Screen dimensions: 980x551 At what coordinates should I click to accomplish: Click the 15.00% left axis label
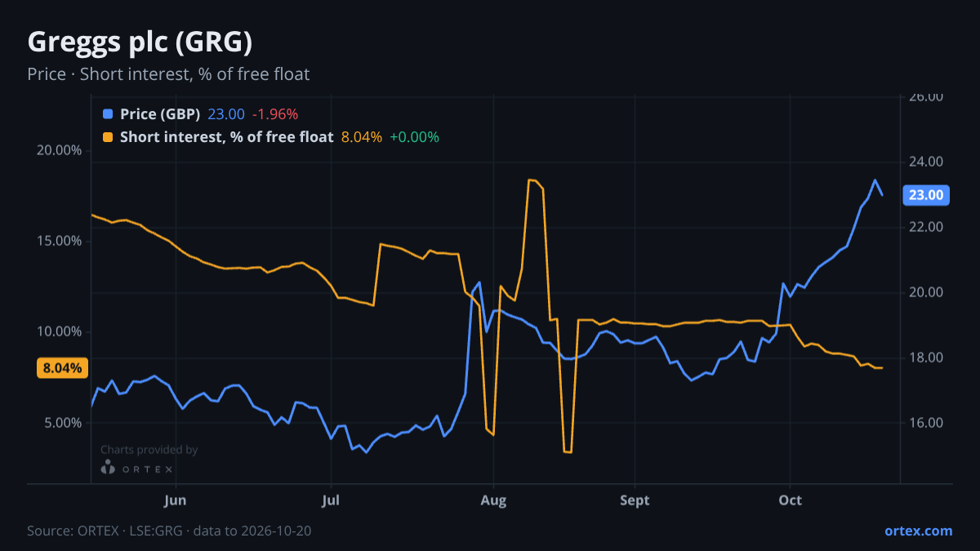(57, 241)
